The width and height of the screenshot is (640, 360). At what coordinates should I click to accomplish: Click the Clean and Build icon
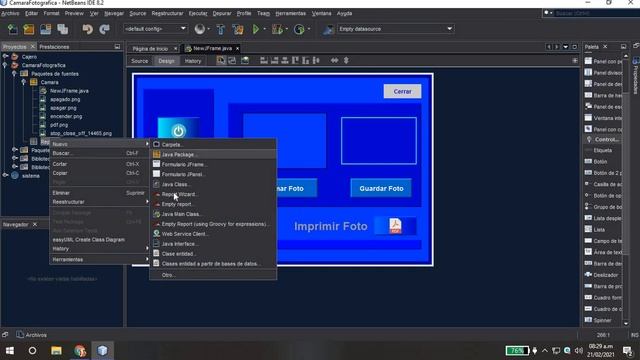point(238,29)
